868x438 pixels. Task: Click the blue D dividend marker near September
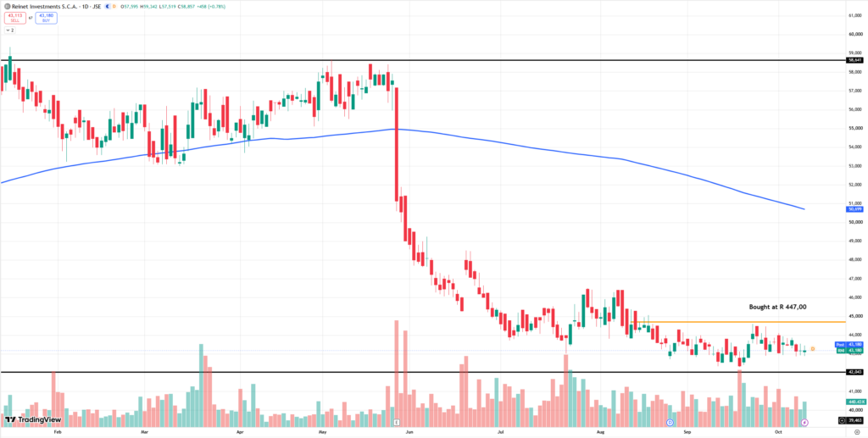coord(670,422)
